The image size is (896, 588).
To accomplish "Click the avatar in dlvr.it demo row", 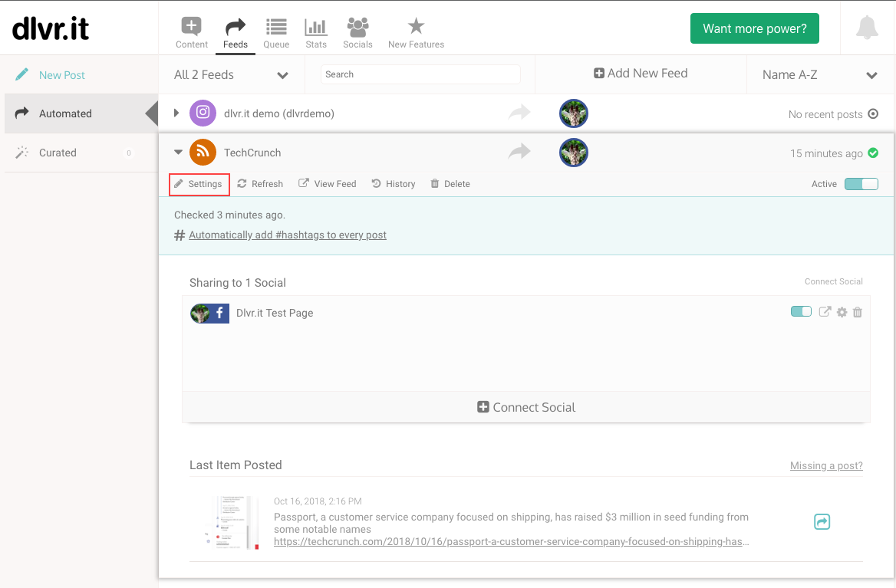I will [x=574, y=113].
